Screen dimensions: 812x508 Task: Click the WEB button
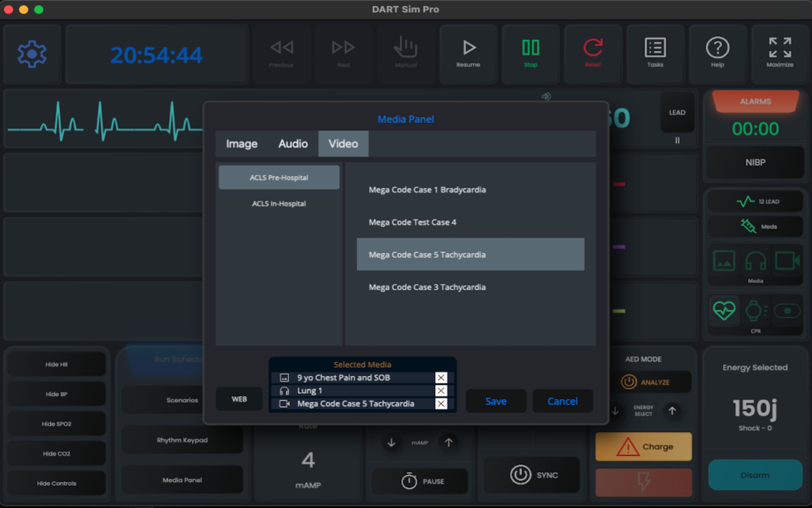click(x=239, y=399)
